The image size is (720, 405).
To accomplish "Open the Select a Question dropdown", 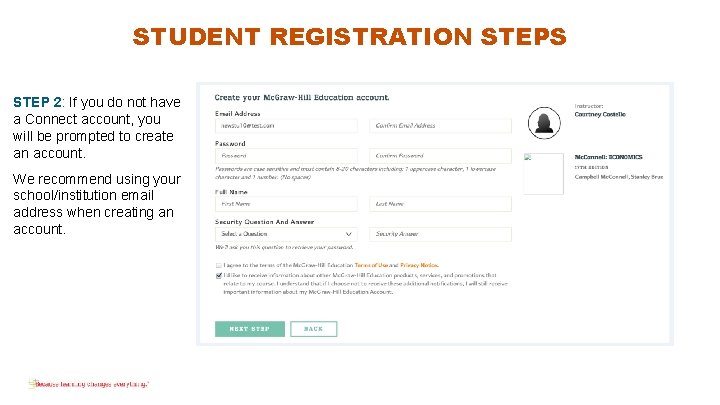I will [286, 234].
